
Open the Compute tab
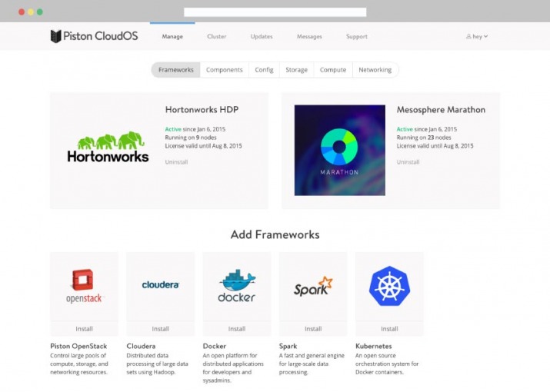tap(333, 70)
